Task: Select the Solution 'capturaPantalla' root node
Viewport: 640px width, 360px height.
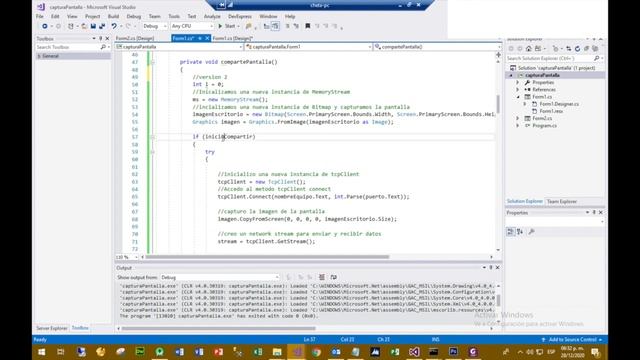Action: [x=556, y=68]
